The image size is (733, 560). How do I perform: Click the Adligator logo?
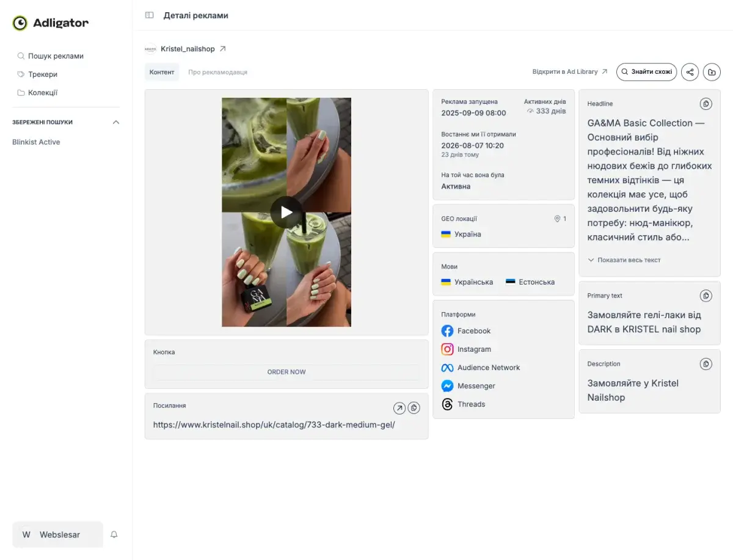pos(51,23)
